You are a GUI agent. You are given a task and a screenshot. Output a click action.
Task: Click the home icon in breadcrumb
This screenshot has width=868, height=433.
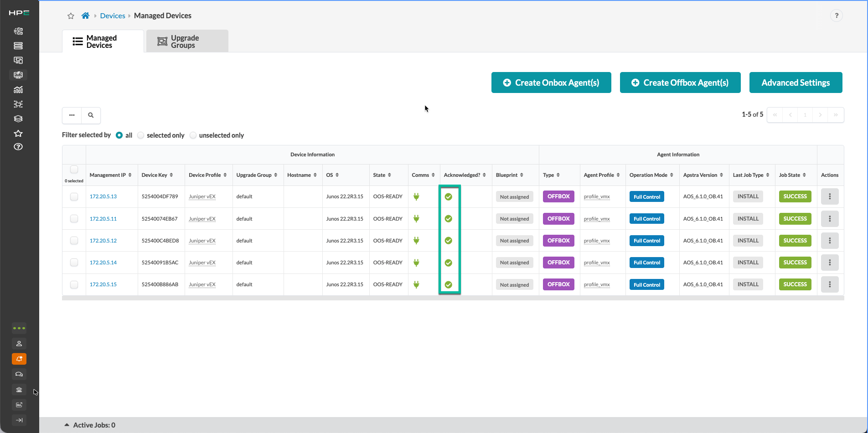85,15
